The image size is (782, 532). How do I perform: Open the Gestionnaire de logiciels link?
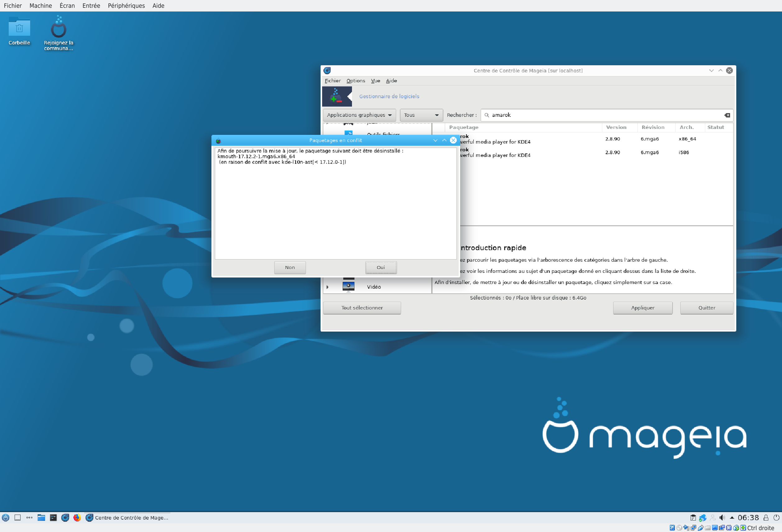(x=389, y=96)
